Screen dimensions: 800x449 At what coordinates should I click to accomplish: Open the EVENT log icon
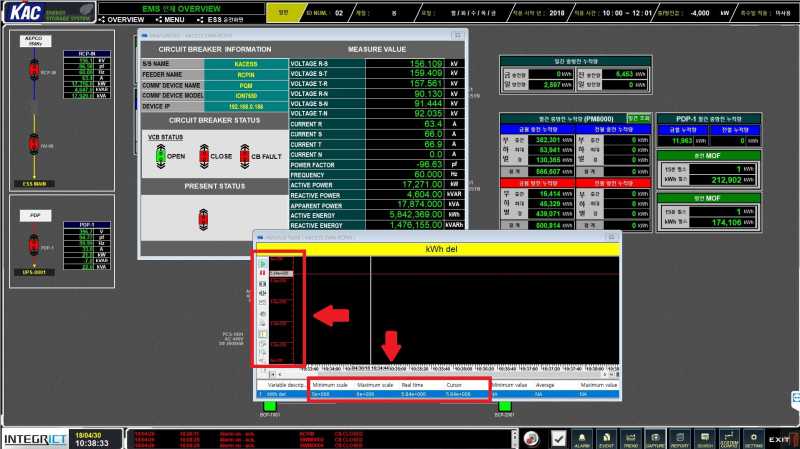[606, 439]
